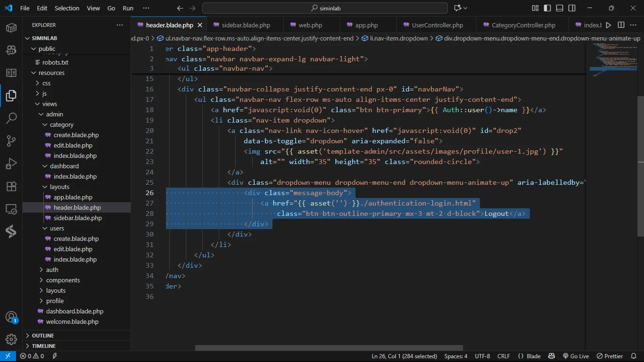Open the Extensions view
Viewport: 644px width, 362px height.
11,186
